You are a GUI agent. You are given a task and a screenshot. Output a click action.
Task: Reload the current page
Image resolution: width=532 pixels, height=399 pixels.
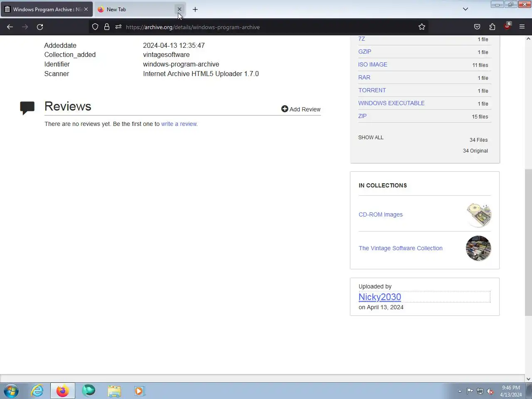click(x=40, y=27)
